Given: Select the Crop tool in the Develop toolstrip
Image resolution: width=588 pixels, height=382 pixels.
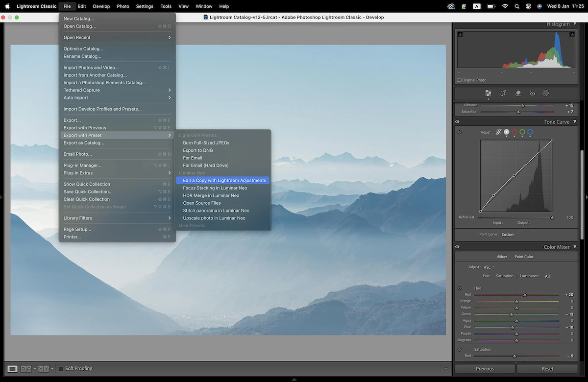Looking at the screenshot, I should pyautogui.click(x=503, y=93).
